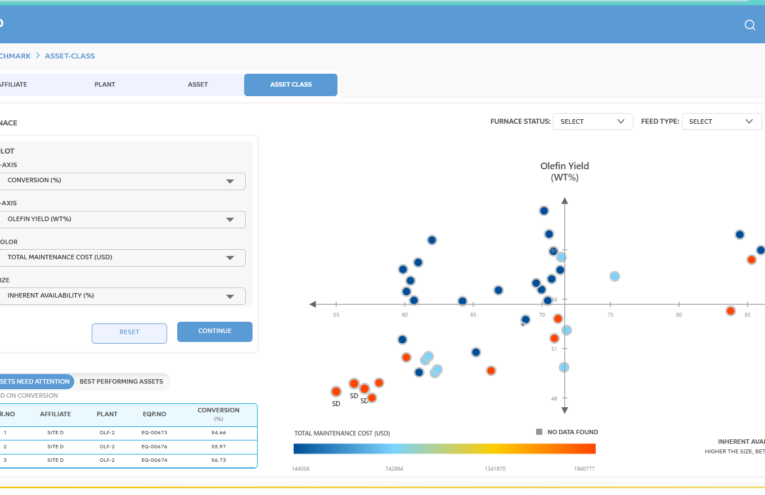
Task: Click the NO DATA FOUND gray legend square
Action: pos(539,432)
